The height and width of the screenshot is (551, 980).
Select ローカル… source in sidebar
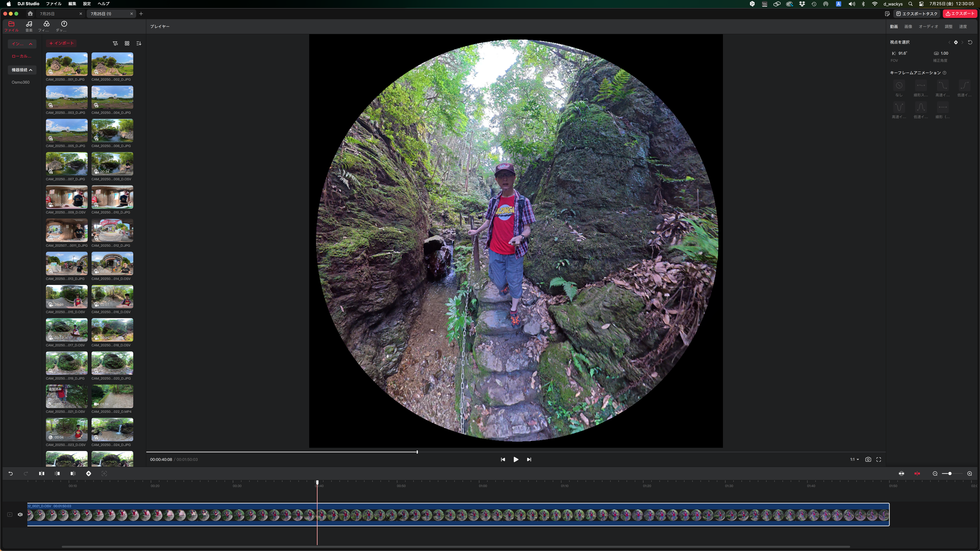coord(21,56)
